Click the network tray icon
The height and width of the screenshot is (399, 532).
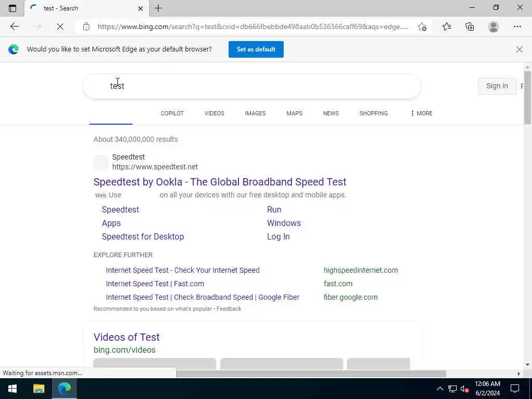click(453, 389)
